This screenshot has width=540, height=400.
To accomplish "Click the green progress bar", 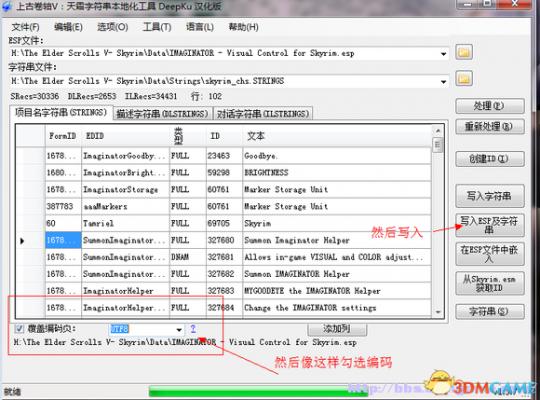I will (258, 392).
